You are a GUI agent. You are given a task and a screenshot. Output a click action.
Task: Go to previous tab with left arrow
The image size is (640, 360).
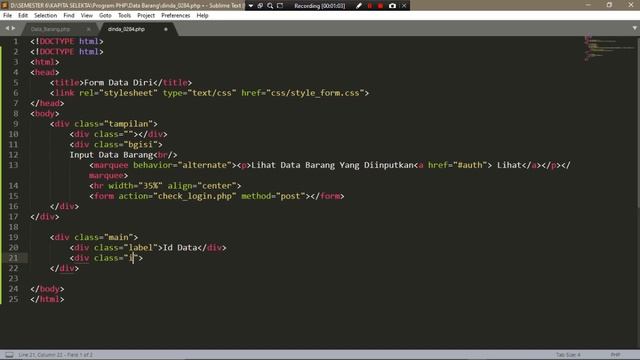pyautogui.click(x=7, y=28)
